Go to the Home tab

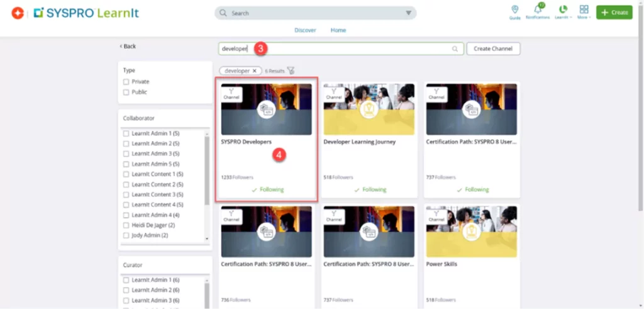coord(338,30)
